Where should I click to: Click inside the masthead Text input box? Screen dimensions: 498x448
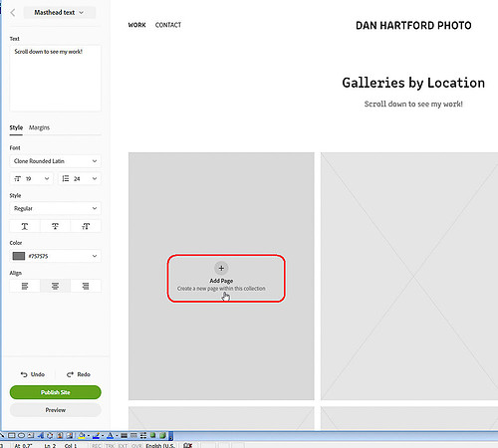tap(55, 79)
